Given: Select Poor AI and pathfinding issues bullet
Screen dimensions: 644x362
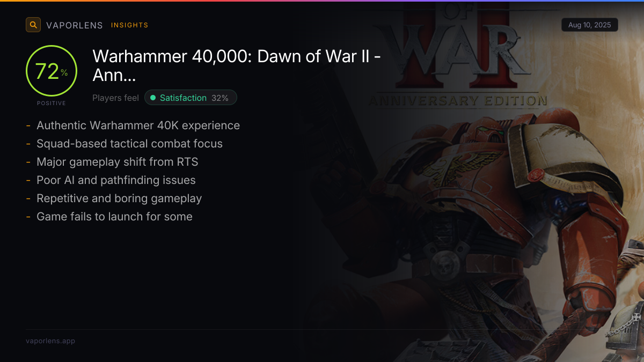Looking at the screenshot, I should (x=116, y=180).
